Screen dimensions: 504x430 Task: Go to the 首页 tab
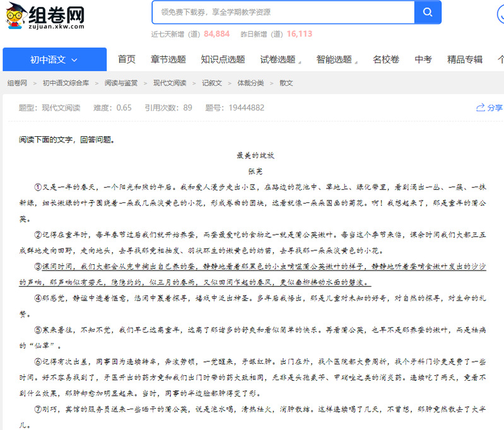pyautogui.click(x=127, y=60)
